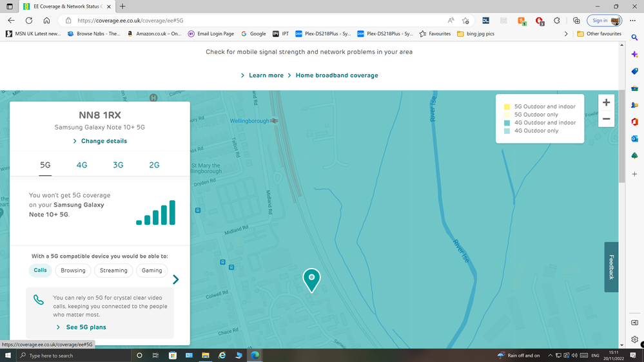Click the browser back arrow
Image resolution: width=644 pixels, height=362 pixels.
coord(11,21)
